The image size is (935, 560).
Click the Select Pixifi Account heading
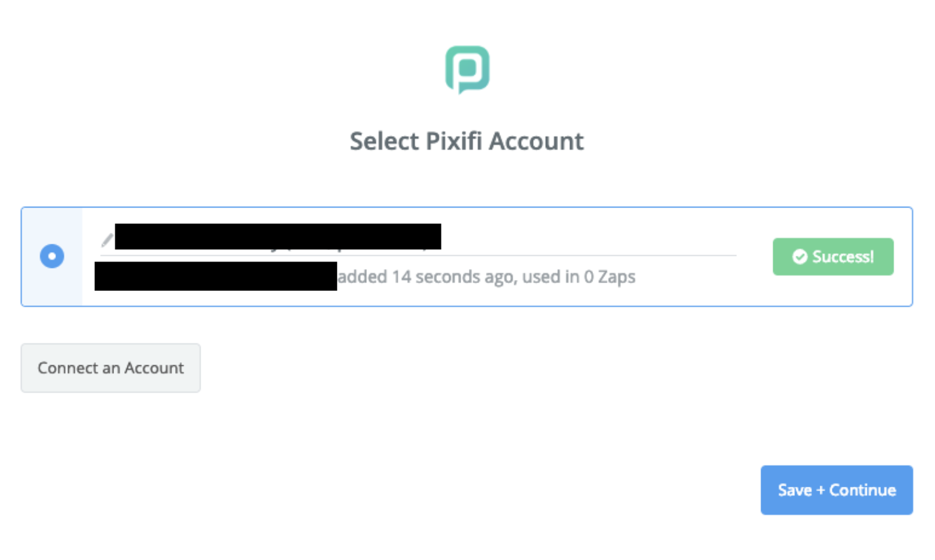(x=466, y=141)
